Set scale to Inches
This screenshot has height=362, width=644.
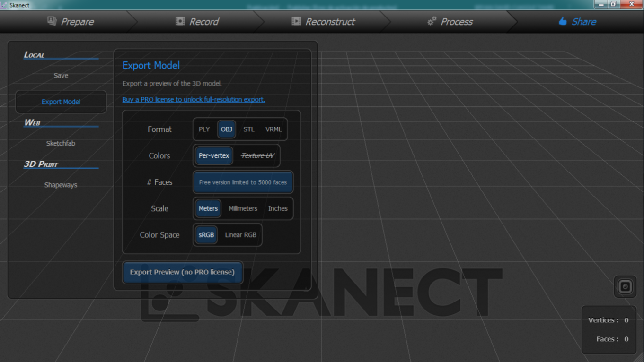278,209
